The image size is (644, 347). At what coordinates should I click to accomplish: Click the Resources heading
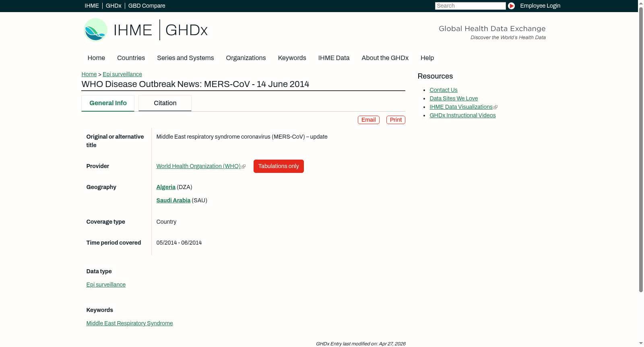tap(435, 76)
